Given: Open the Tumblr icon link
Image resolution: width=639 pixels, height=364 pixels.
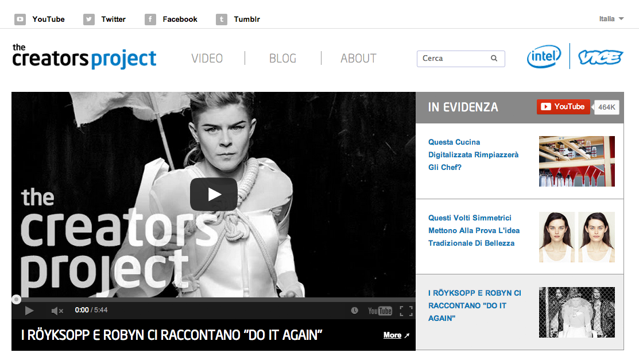Looking at the screenshot, I should [x=221, y=19].
